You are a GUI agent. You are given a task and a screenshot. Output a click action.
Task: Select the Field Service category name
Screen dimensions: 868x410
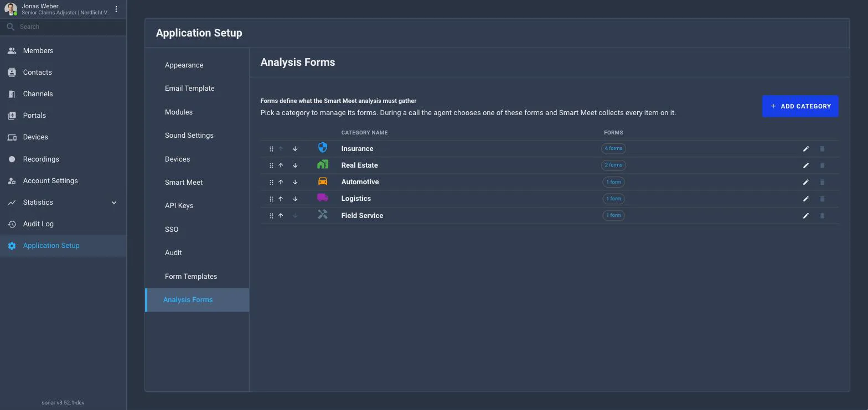pos(362,216)
